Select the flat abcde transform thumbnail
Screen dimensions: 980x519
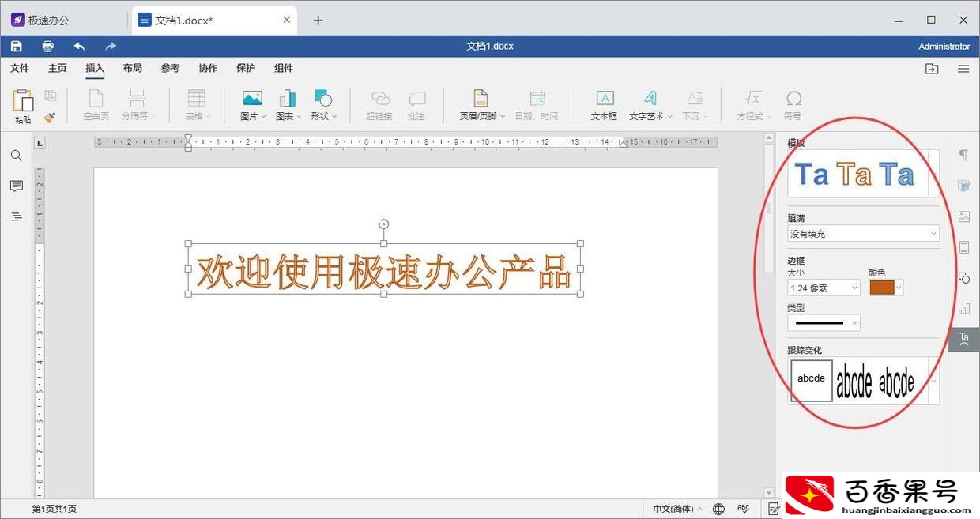[811, 381]
